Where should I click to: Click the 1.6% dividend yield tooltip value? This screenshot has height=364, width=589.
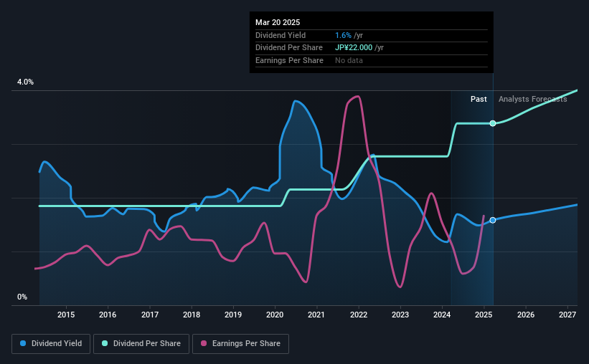(x=344, y=35)
